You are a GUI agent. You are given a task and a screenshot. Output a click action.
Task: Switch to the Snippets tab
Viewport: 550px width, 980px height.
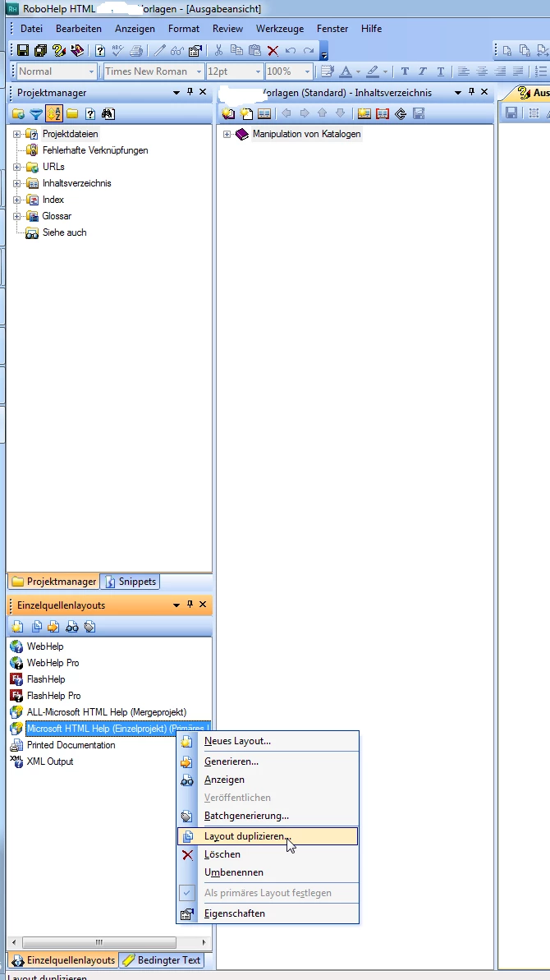click(131, 582)
